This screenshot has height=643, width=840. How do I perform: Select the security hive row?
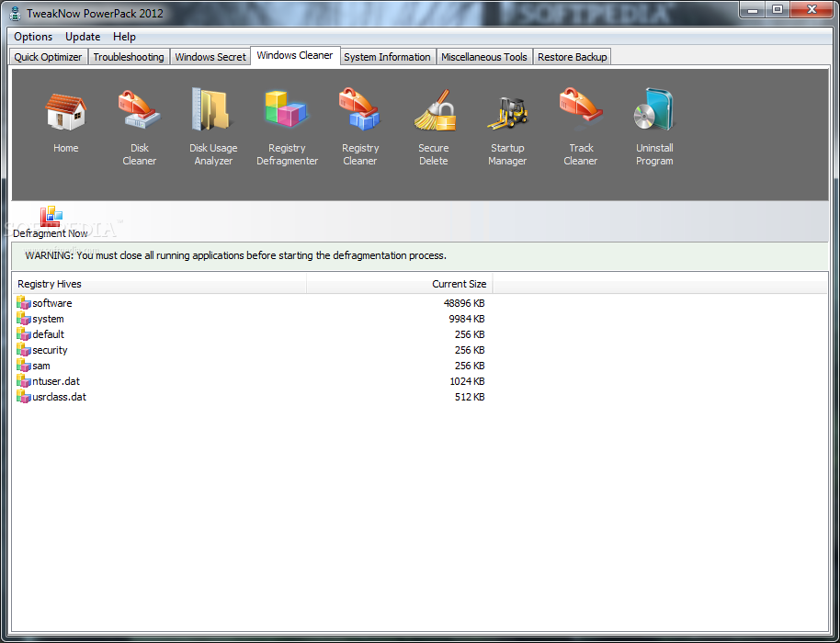point(252,350)
